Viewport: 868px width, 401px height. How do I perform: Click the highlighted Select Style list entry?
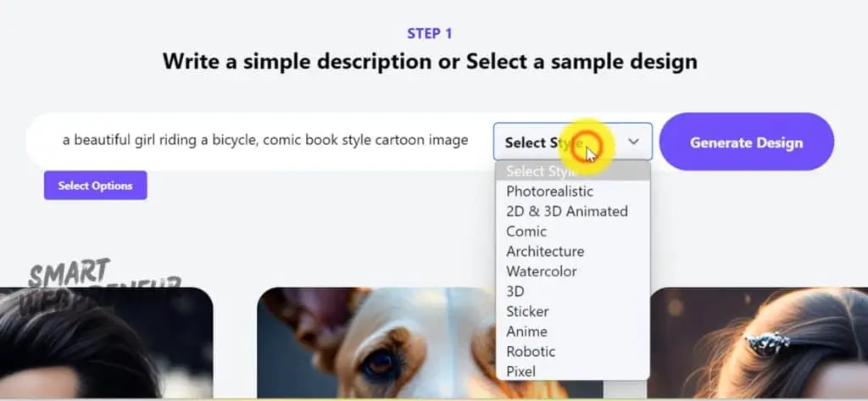coord(541,171)
